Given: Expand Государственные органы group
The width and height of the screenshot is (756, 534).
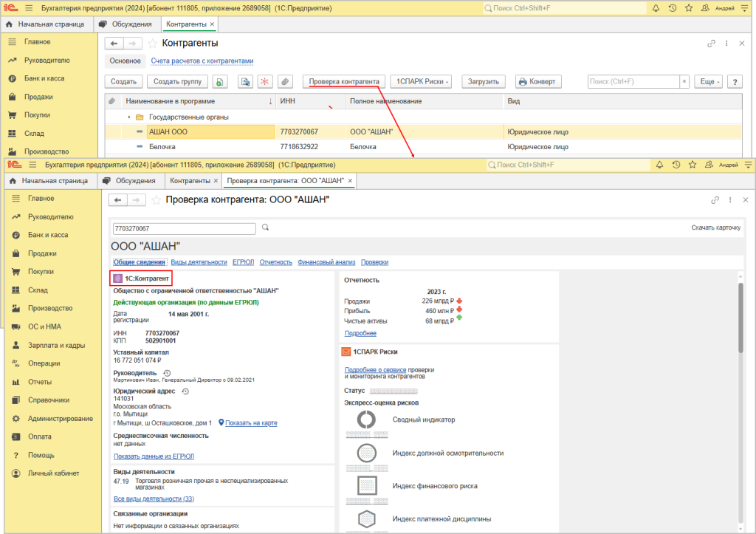Looking at the screenshot, I should coord(129,117).
